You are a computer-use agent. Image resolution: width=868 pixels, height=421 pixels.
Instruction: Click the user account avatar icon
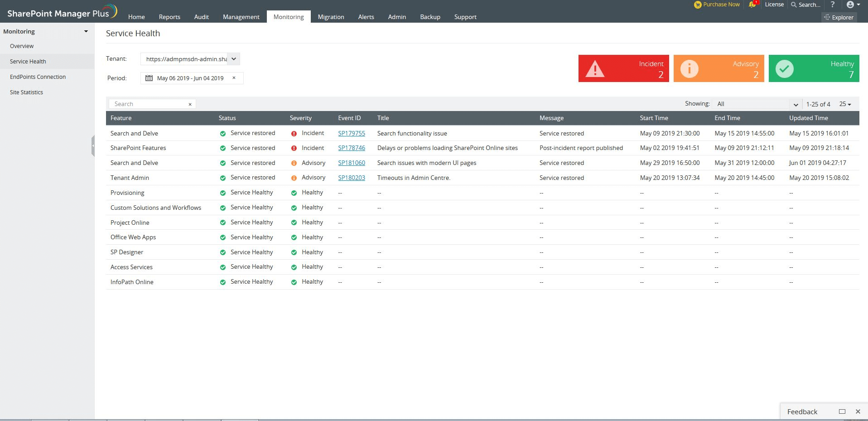coord(850,5)
